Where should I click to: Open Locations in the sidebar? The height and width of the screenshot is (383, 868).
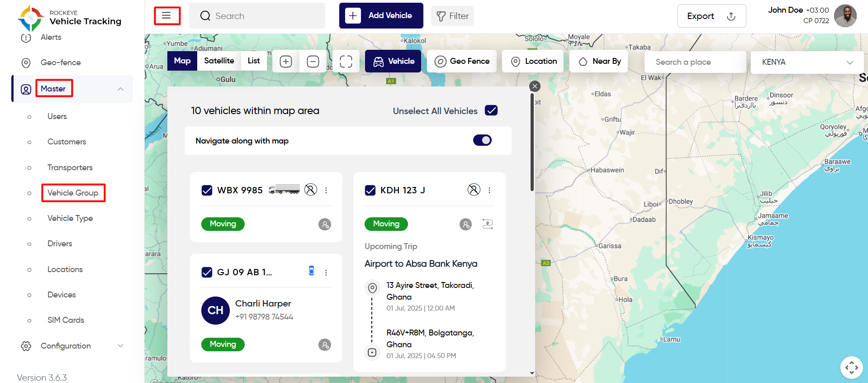pos(65,269)
